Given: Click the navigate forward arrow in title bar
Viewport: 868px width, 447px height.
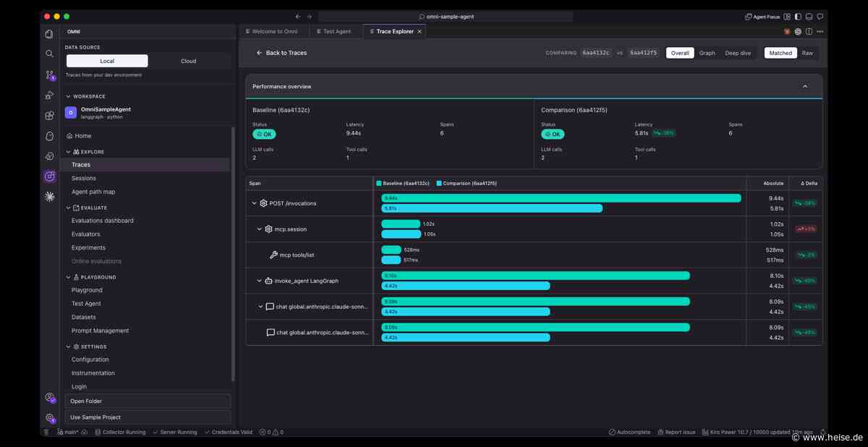Looking at the screenshot, I should (310, 16).
